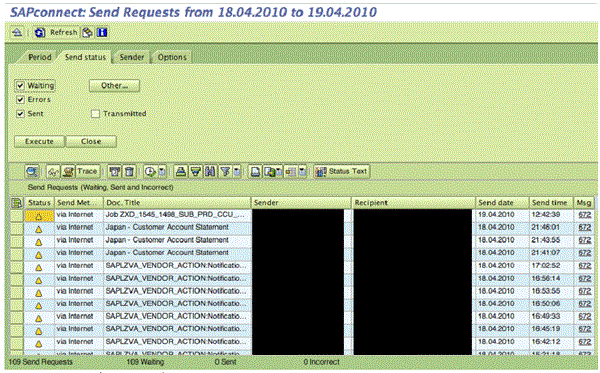The width and height of the screenshot is (600, 373).
Task: Click the binoculars find icon
Action: 210,172
